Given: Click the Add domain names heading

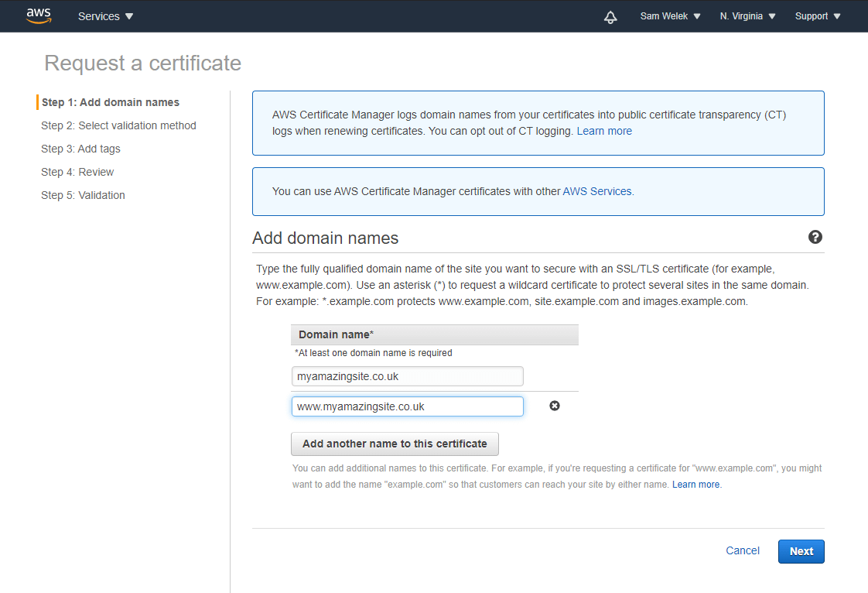Looking at the screenshot, I should pos(326,238).
